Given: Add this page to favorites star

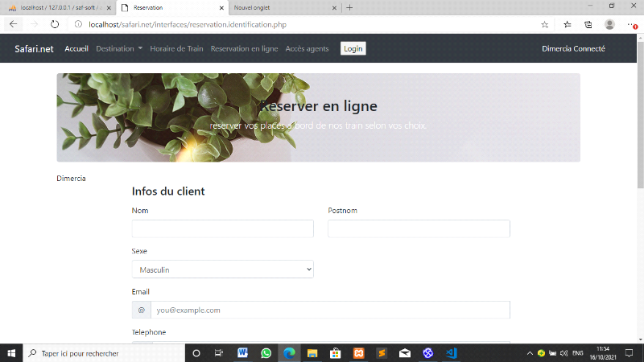Looking at the screenshot, I should (x=545, y=25).
